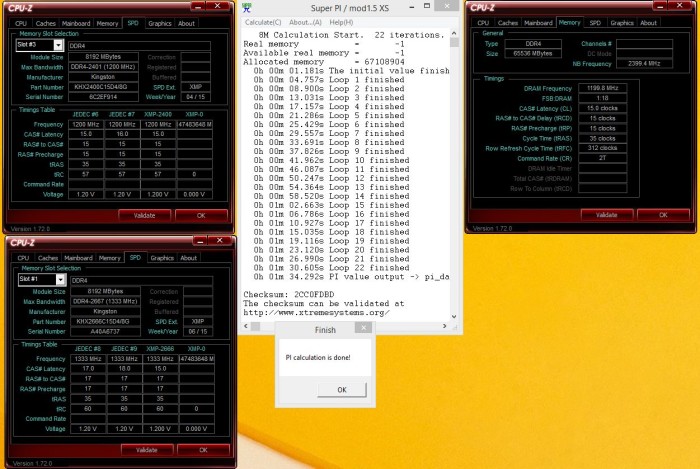Click Validate in the Slot #1 CPU-Z window

(147, 450)
